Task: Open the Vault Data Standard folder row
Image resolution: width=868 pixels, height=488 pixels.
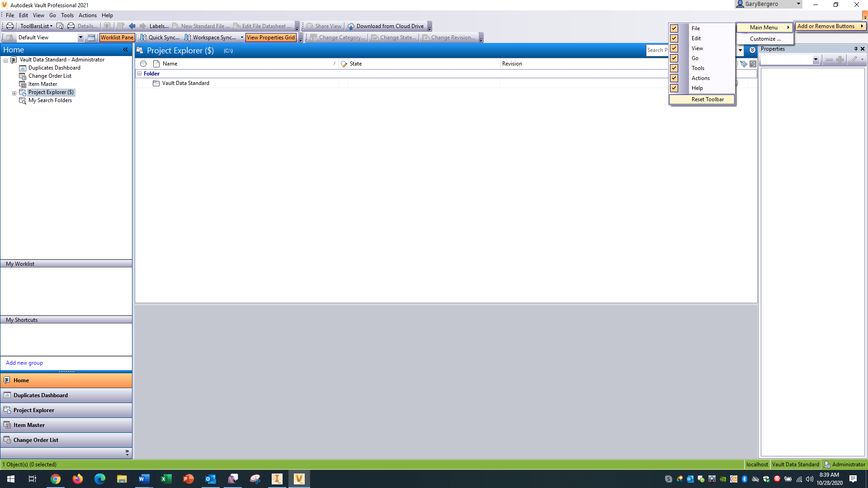Action: (x=185, y=83)
